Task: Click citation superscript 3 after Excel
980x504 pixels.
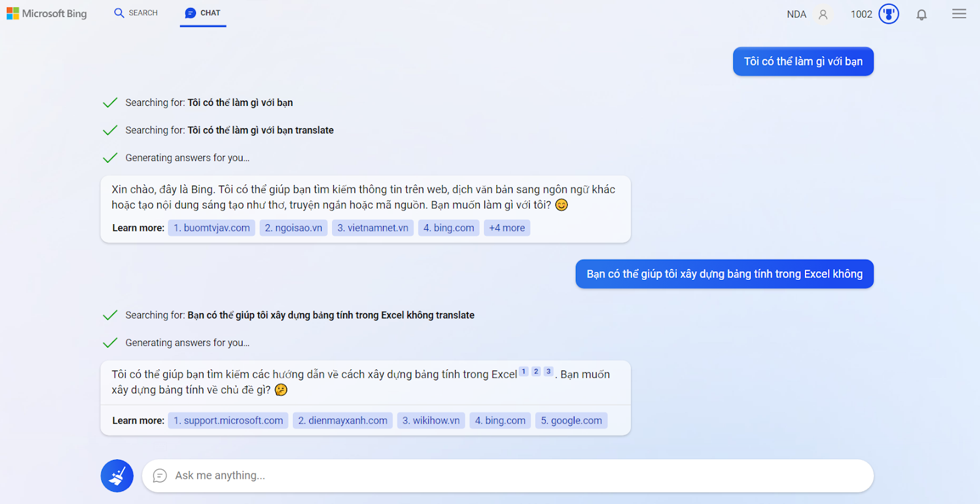Action: coord(548,372)
